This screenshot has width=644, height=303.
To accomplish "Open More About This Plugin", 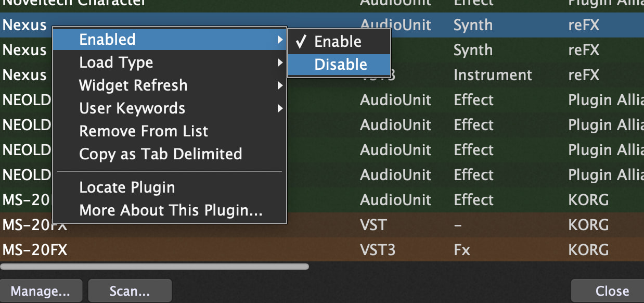I will [171, 210].
